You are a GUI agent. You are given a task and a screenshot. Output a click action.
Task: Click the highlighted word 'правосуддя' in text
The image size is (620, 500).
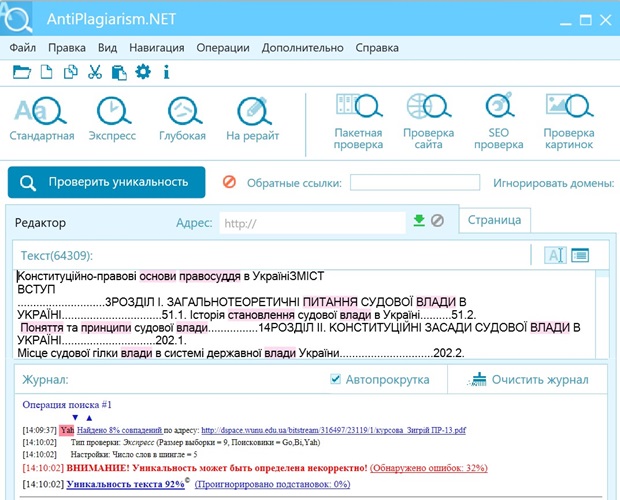pyautogui.click(x=210, y=275)
